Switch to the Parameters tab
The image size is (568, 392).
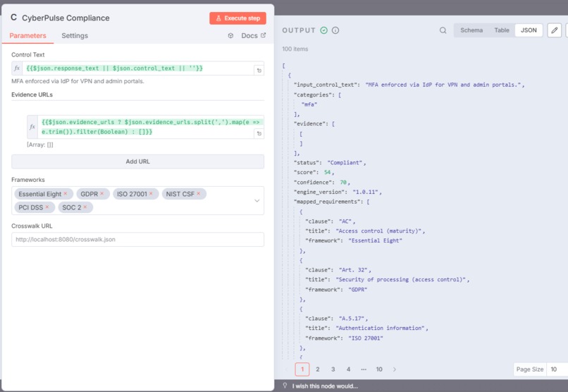[28, 35]
